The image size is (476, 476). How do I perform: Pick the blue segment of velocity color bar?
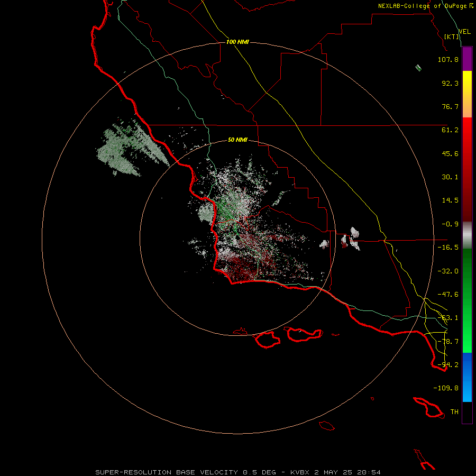[x=467, y=377]
